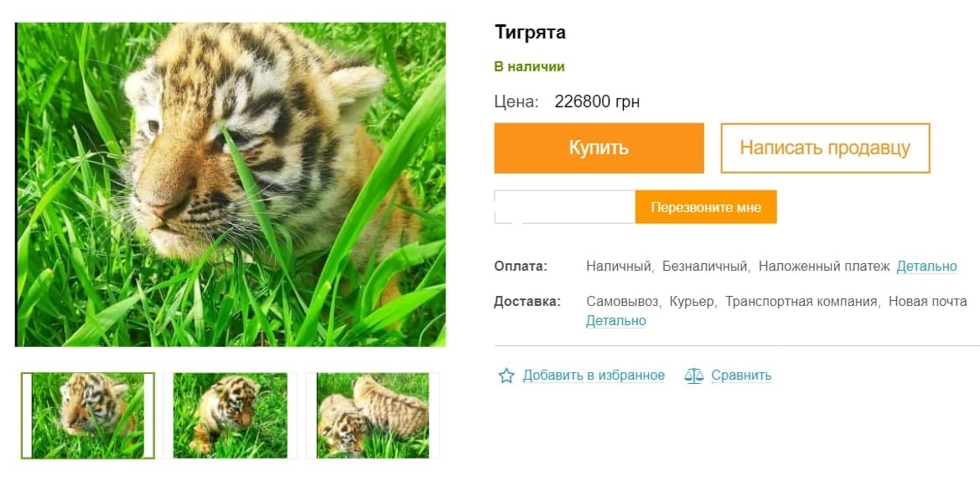
Task: Click the Сравнить link
Action: click(x=741, y=376)
